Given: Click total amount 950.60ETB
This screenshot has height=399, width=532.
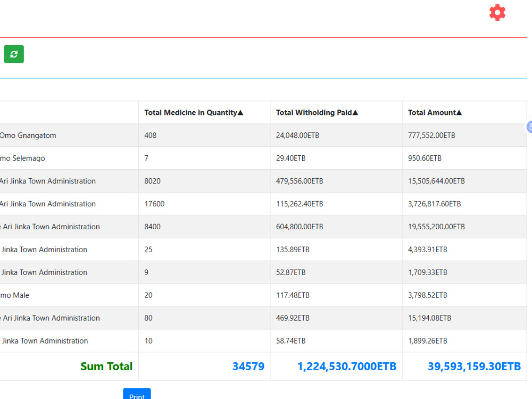Looking at the screenshot, I should (425, 158).
